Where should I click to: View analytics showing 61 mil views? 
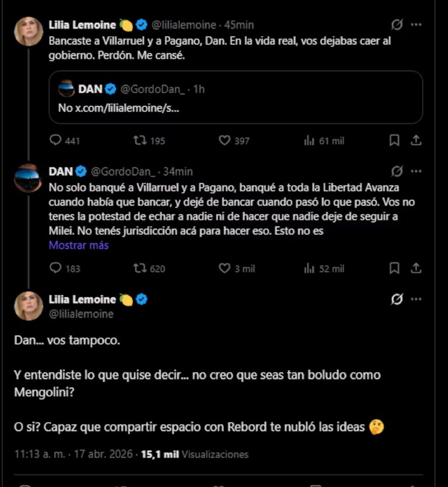click(x=309, y=141)
